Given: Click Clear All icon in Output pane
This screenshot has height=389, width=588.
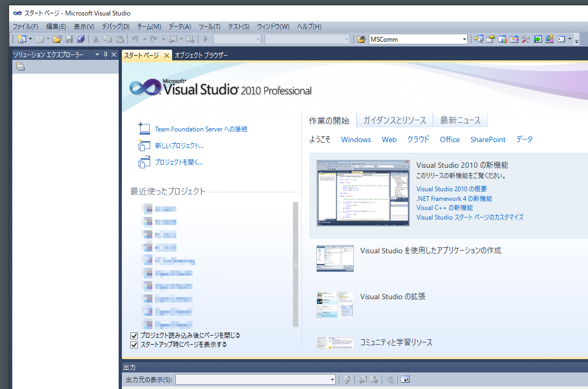Looking at the screenshot, I should [390, 379].
